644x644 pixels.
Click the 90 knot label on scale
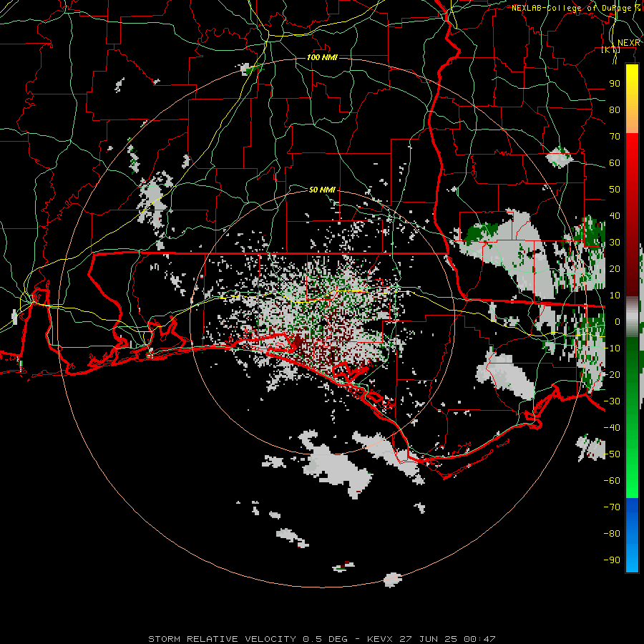click(x=615, y=84)
